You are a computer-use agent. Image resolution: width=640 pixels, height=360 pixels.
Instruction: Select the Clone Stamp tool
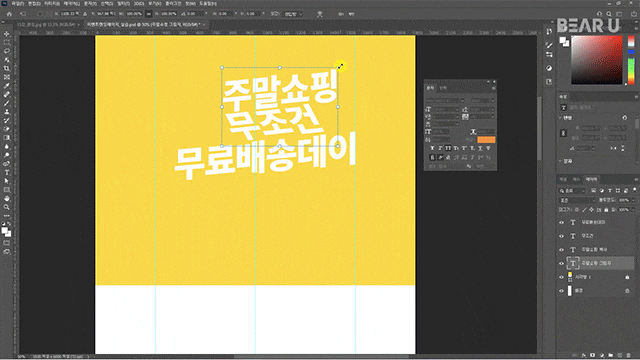[x=7, y=111]
